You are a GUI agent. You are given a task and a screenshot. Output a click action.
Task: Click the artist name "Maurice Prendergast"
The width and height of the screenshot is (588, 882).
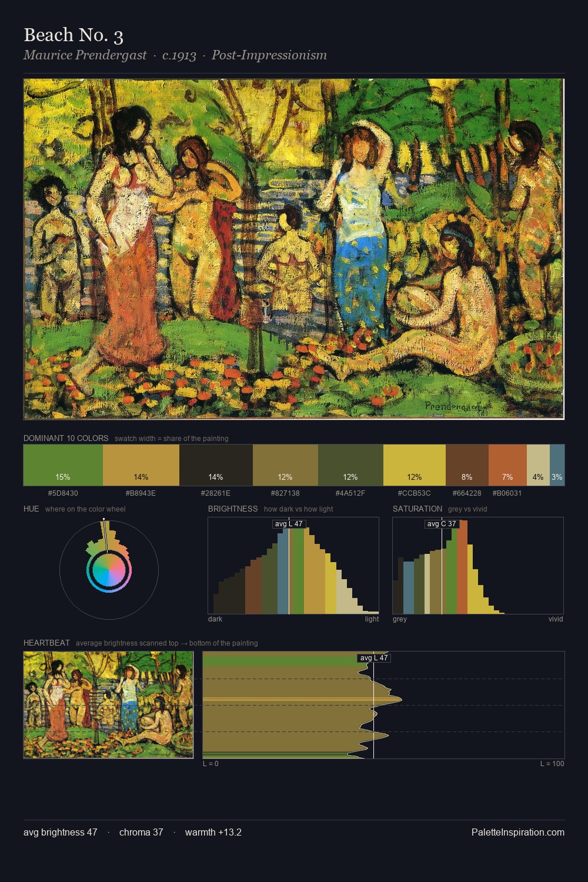tap(85, 55)
